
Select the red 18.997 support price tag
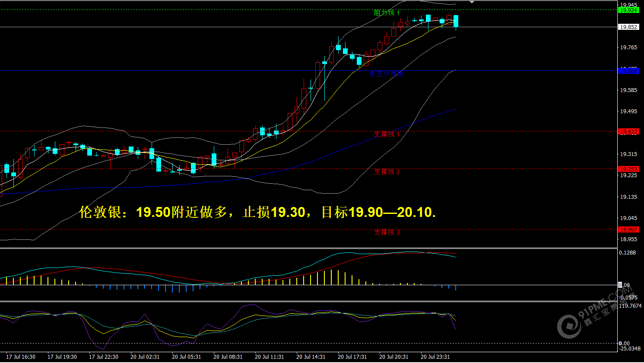click(628, 230)
